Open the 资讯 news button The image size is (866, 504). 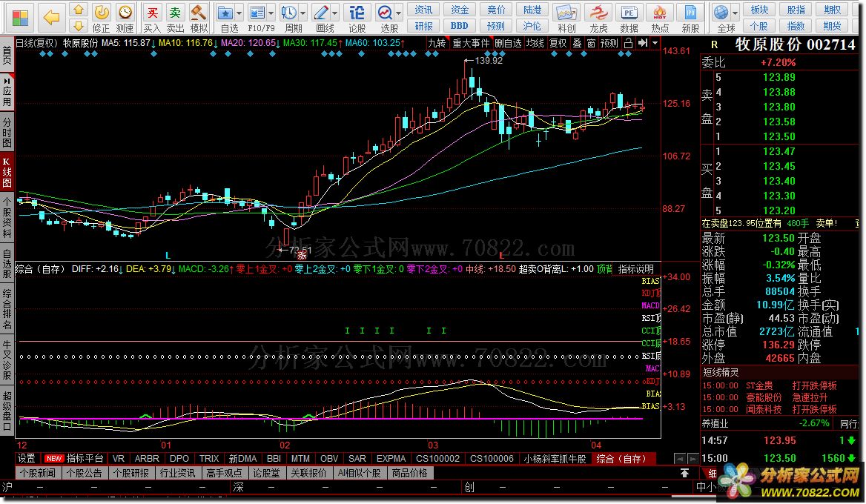[423, 10]
